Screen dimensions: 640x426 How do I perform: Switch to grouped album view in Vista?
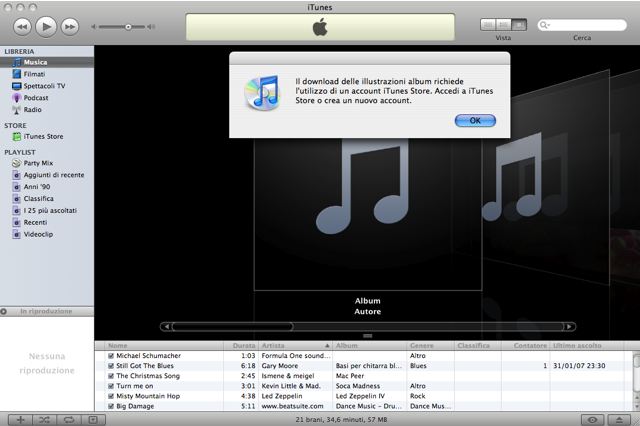click(503, 25)
